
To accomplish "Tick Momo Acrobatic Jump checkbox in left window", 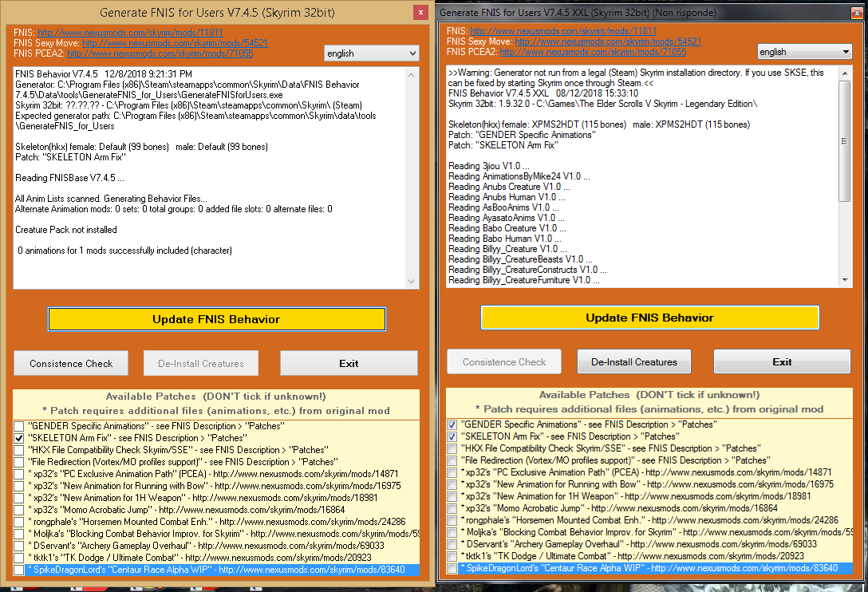I will pos(19,510).
